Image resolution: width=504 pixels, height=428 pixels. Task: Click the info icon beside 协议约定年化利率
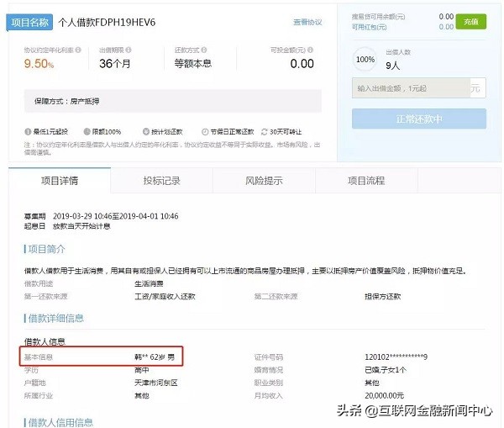pos(78,50)
